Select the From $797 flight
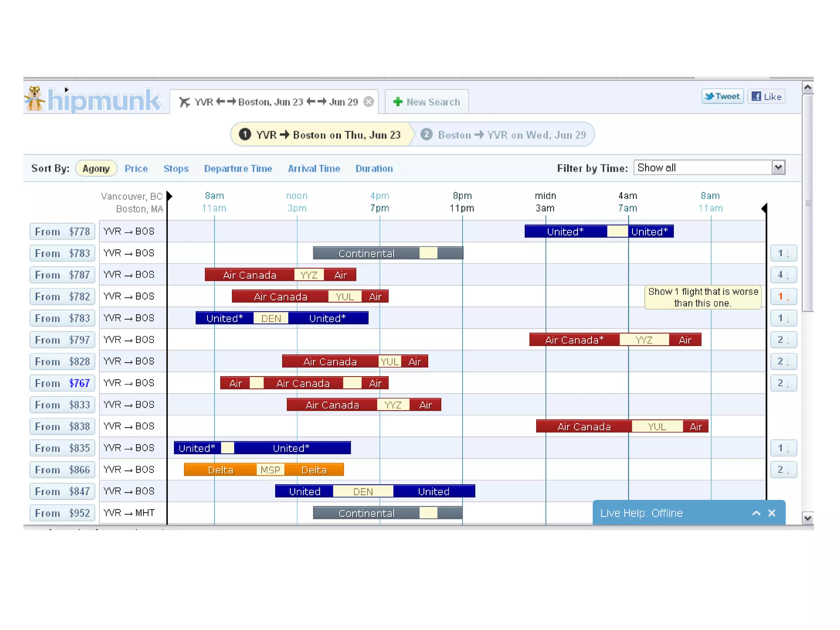 pyautogui.click(x=62, y=340)
